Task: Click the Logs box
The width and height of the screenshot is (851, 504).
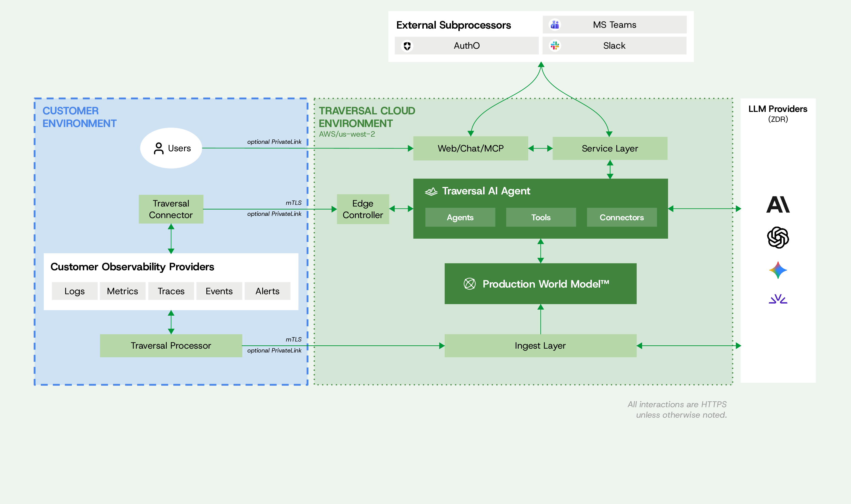Action: [x=75, y=291]
